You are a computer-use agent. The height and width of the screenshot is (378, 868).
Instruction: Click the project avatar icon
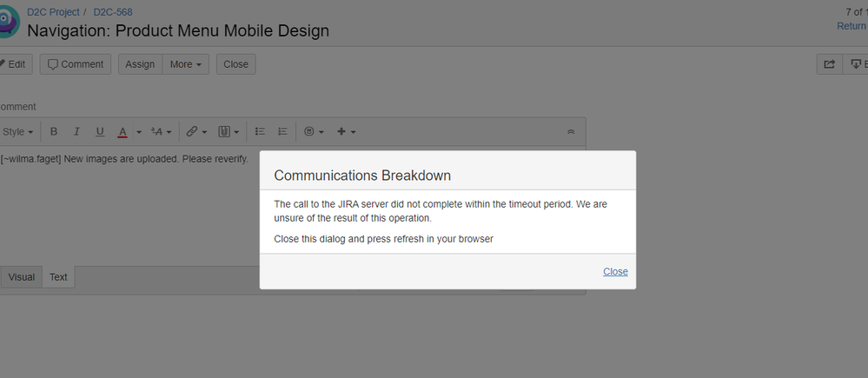pos(9,22)
